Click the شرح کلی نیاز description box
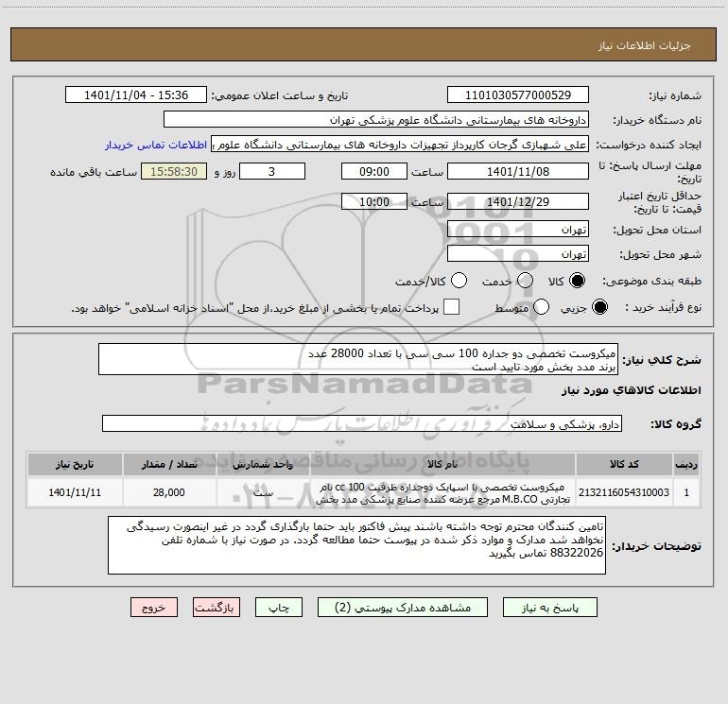 point(358,360)
